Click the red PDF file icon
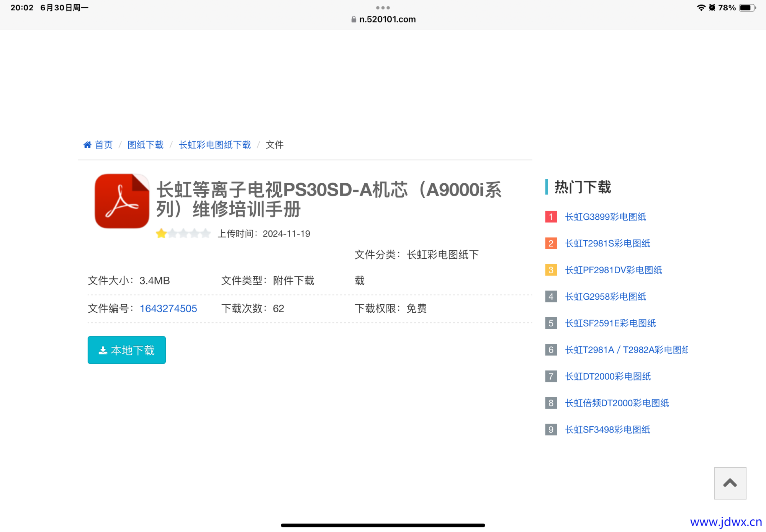Screen dimensions: 766x532 [x=122, y=201]
